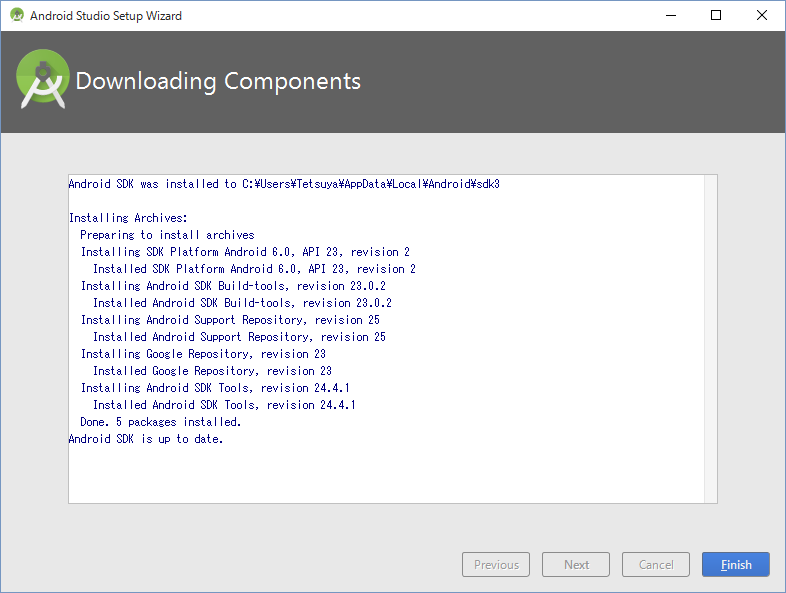Click the 'Done. 5 packages installed.' line
The image size is (786, 593).
(x=160, y=422)
